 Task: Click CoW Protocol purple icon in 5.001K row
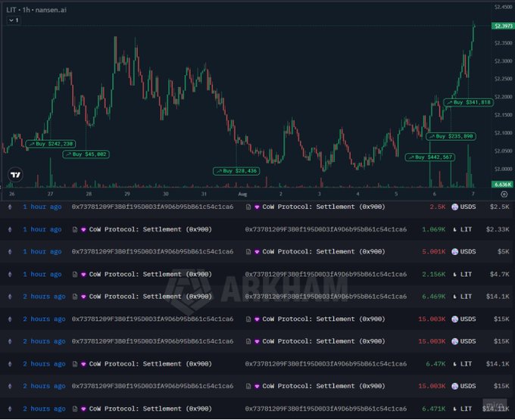(257, 252)
